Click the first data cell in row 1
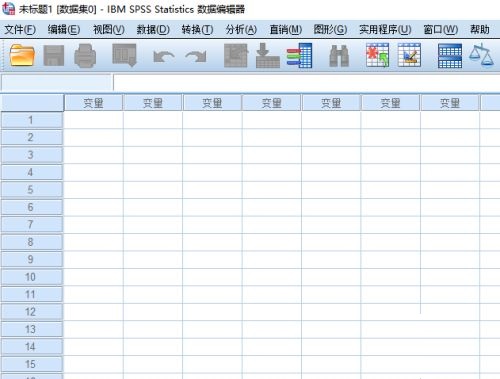This screenshot has height=379, width=500. 93,120
